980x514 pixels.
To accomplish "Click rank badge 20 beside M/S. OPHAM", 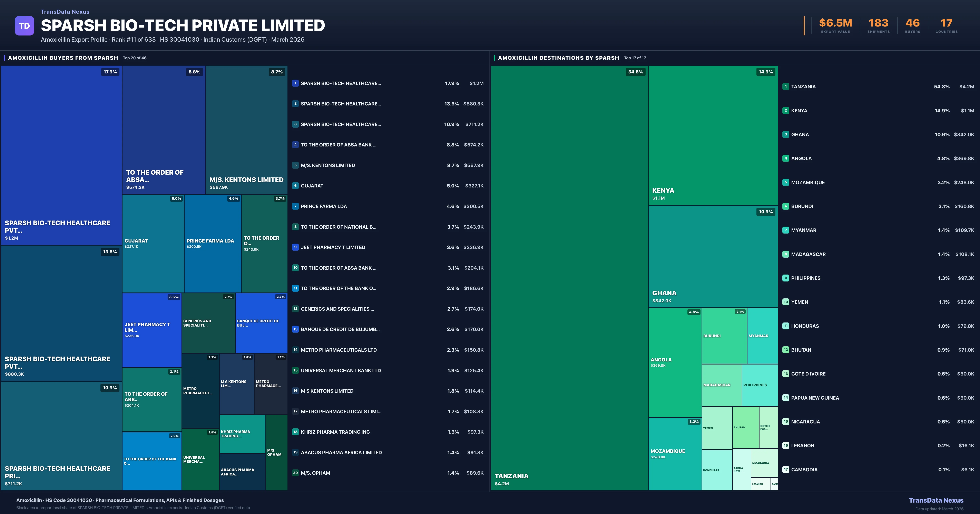I will click(x=295, y=473).
